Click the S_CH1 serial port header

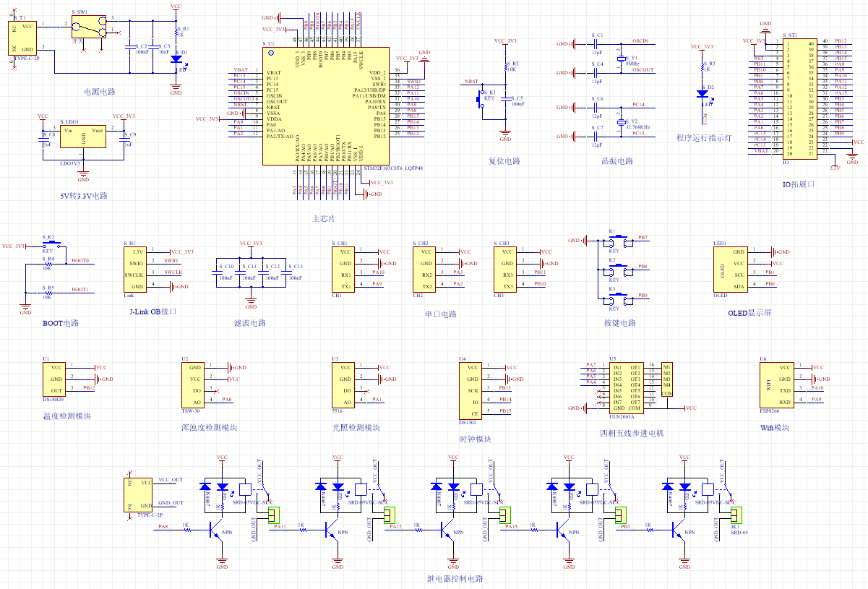coord(345,269)
